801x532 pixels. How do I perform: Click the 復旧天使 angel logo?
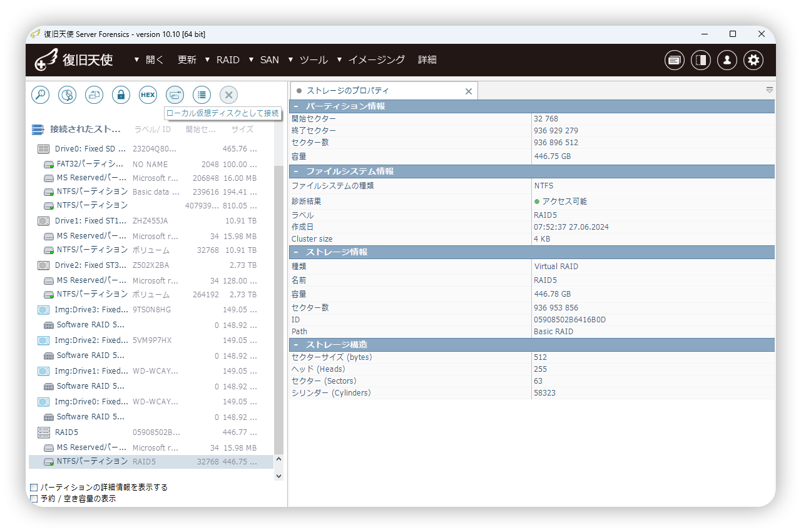coord(73,60)
